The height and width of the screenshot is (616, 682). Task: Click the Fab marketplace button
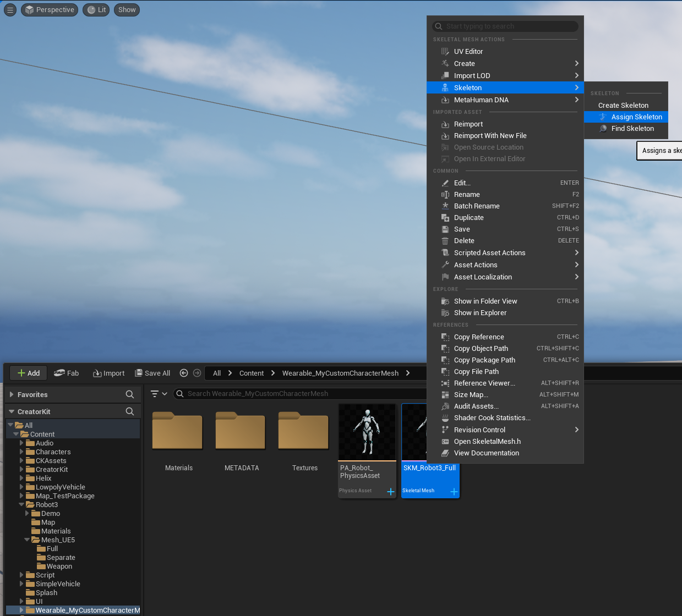pyautogui.click(x=67, y=373)
